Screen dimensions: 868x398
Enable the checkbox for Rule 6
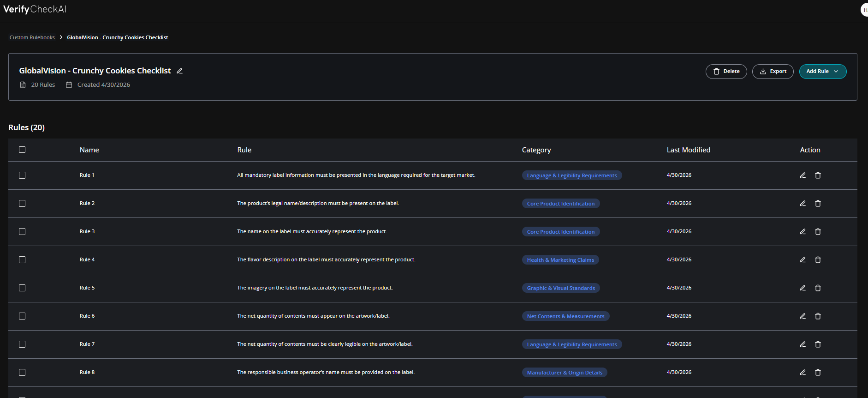tap(22, 316)
